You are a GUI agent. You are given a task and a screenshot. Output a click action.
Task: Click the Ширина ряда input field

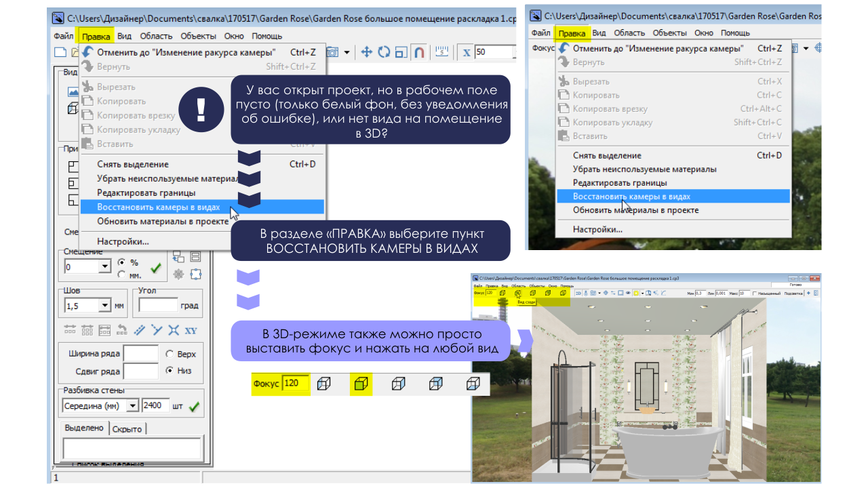pyautogui.click(x=141, y=354)
